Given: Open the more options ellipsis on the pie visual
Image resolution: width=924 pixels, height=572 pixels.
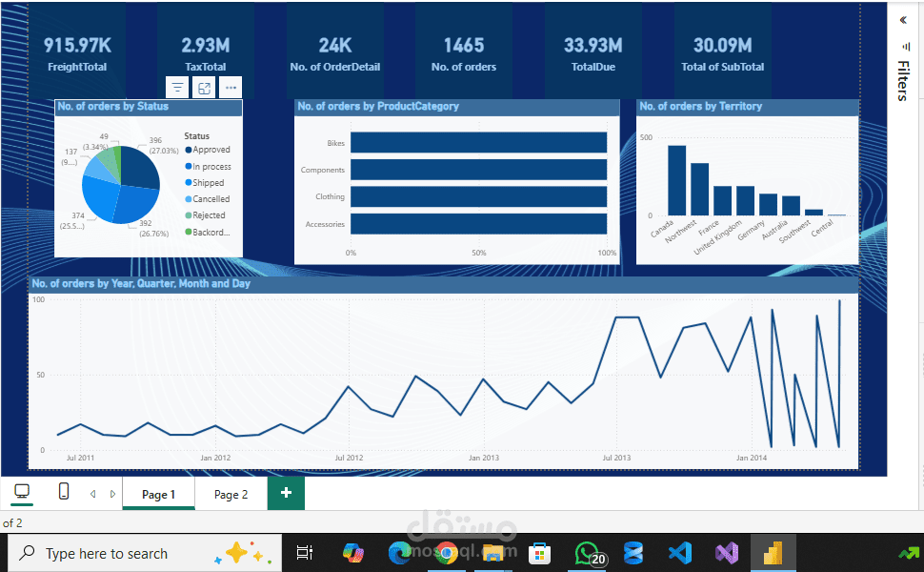Looking at the screenshot, I should coord(231,89).
